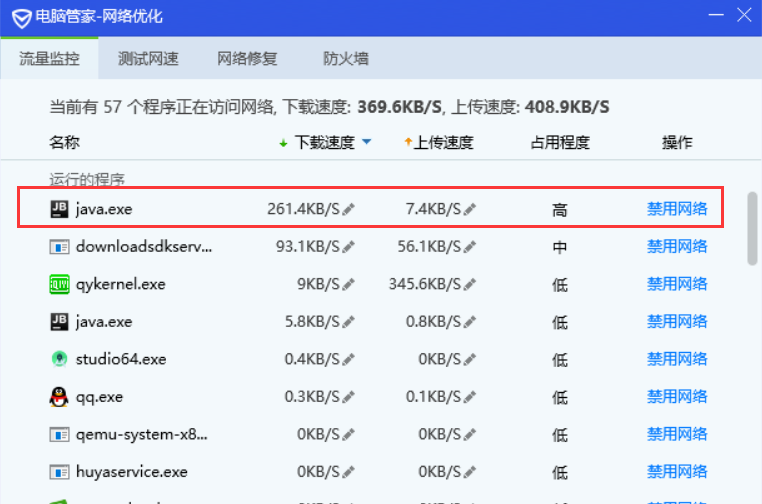Screen dimensions: 762x504
Task: Open the 测试网速 tab
Action: pyautogui.click(x=148, y=59)
